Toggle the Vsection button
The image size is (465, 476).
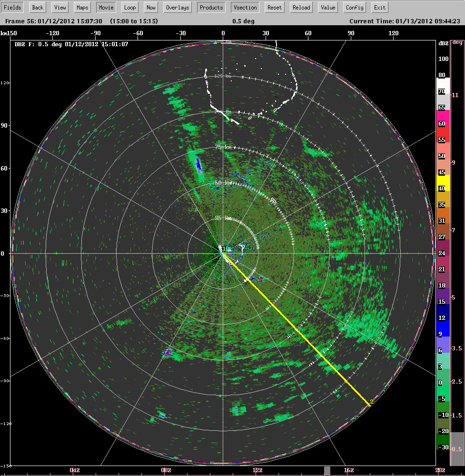point(245,8)
